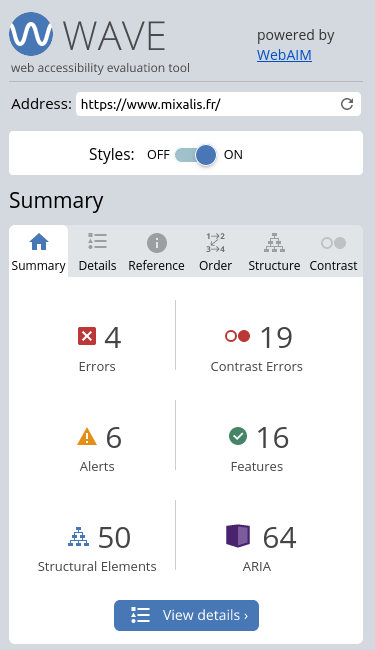Select the Summary tab
The height and width of the screenshot is (650, 375).
[39, 251]
